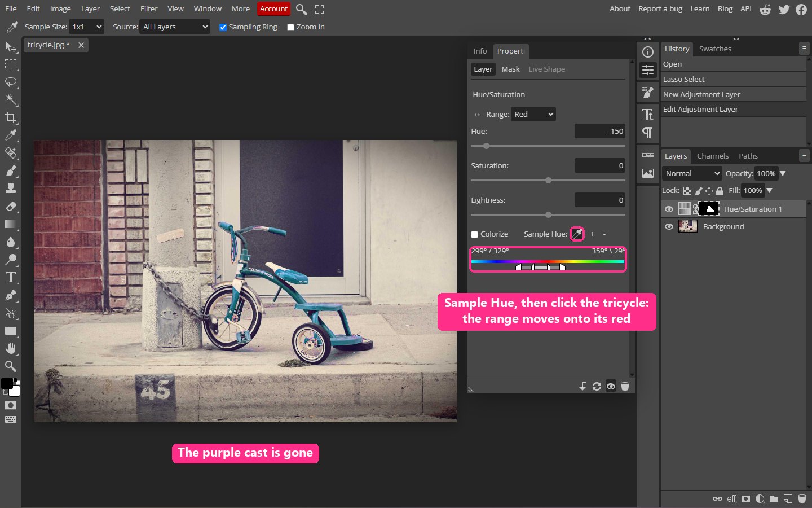Image resolution: width=812 pixels, height=508 pixels.
Task: Switch to the Swatches tab
Action: click(715, 49)
